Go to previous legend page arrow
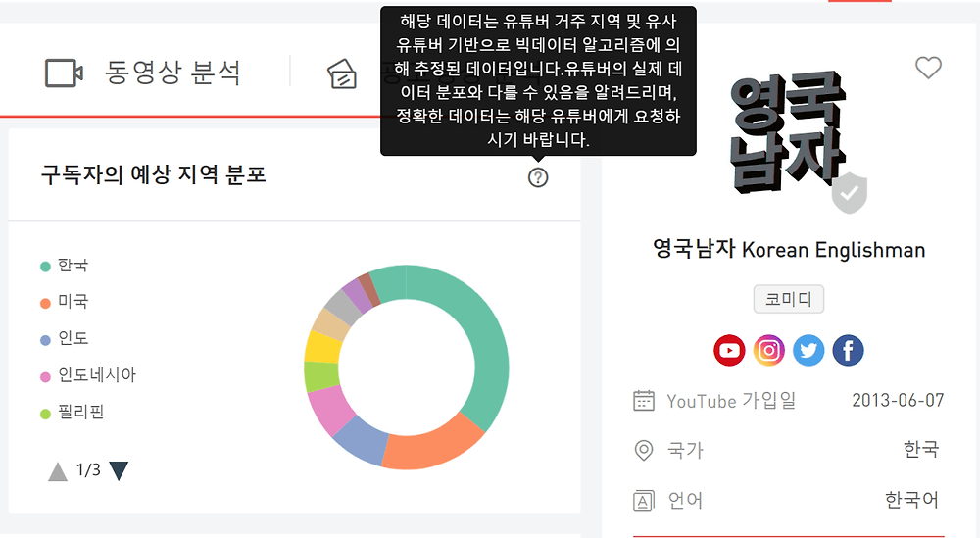This screenshot has width=980, height=538. click(x=58, y=471)
